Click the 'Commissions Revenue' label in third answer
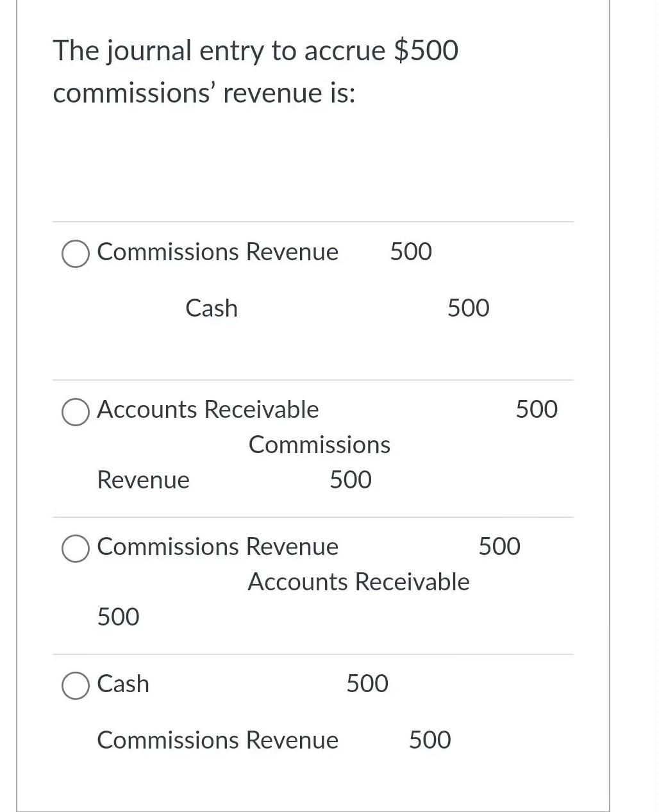659x812 pixels. (217, 547)
